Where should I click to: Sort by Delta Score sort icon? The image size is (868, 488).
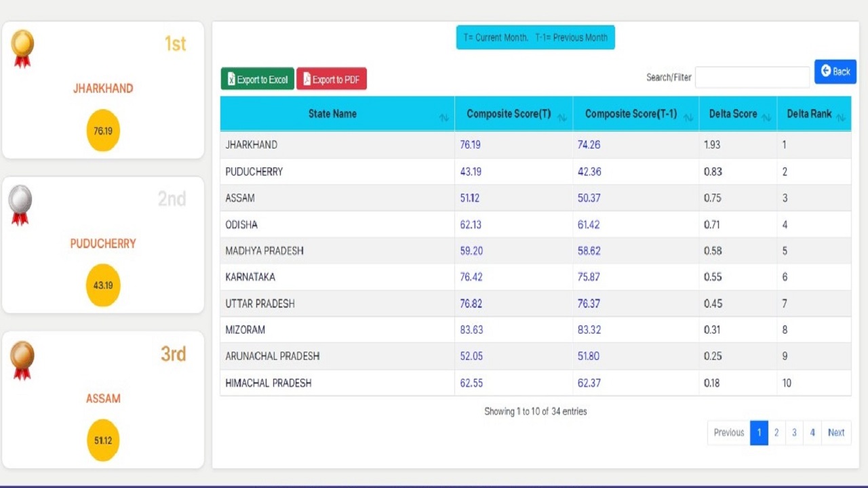click(x=767, y=118)
